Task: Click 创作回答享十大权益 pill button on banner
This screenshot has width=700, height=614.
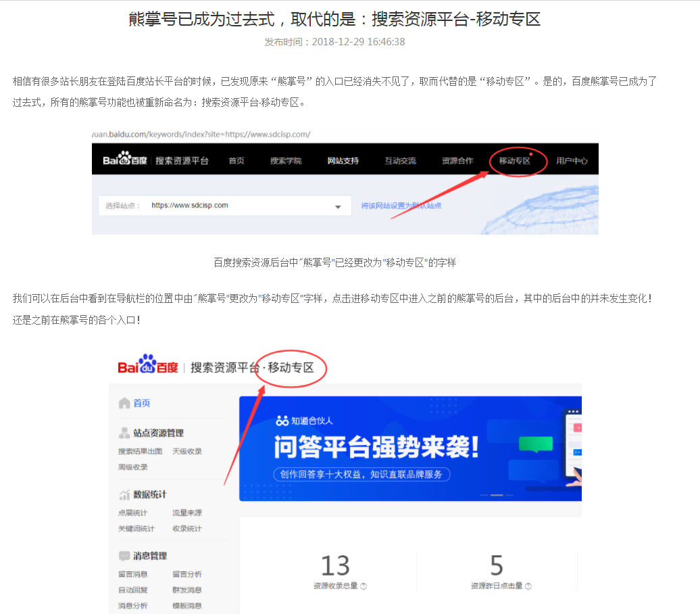Action: click(x=361, y=474)
